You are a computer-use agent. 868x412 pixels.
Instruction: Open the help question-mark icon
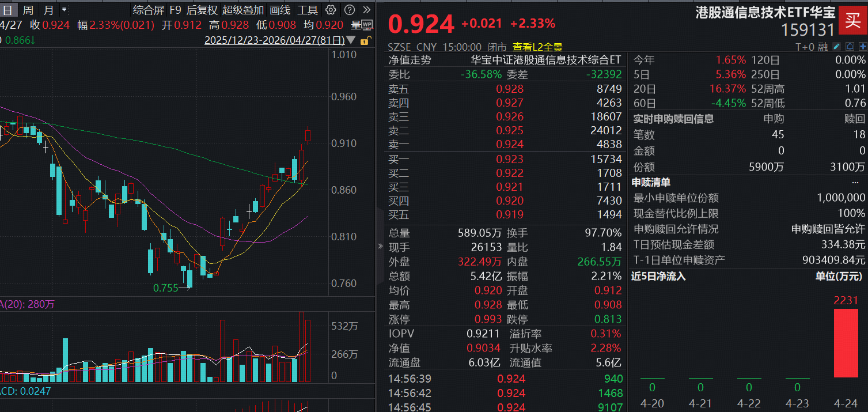[350, 10]
